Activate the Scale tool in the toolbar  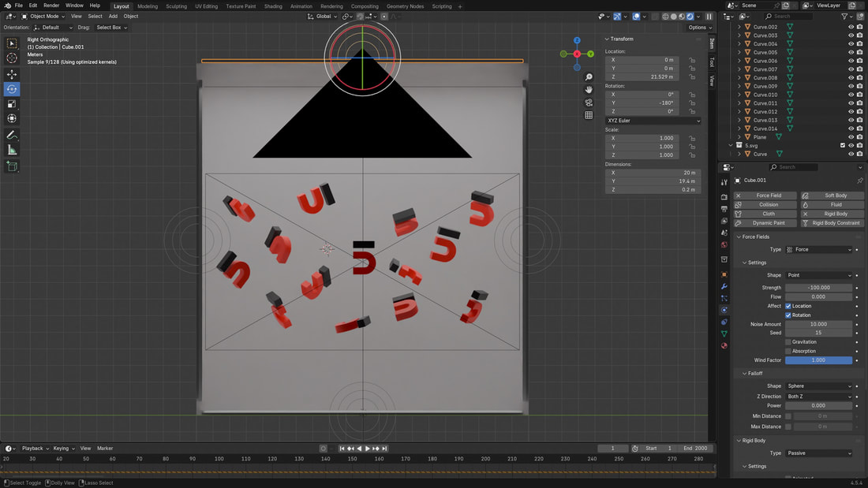(x=12, y=104)
